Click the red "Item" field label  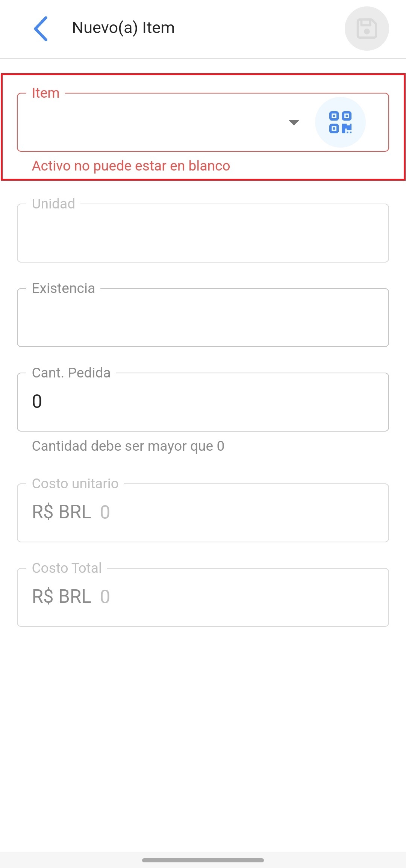click(x=45, y=93)
